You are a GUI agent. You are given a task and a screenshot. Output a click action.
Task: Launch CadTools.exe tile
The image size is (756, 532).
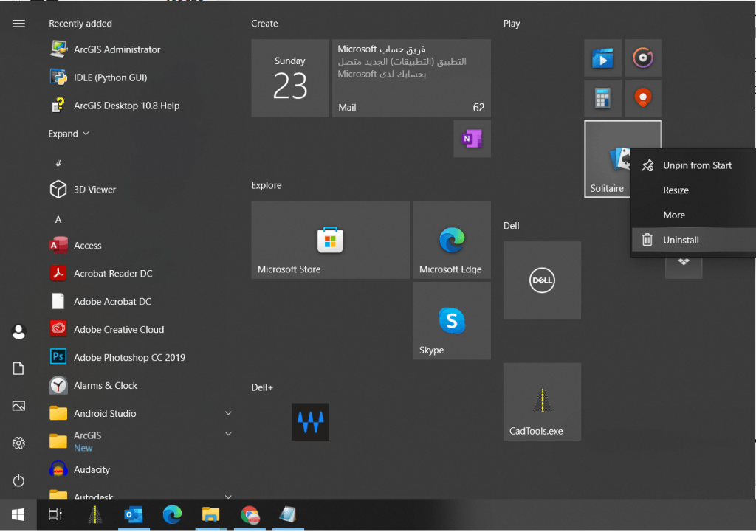[542, 401]
